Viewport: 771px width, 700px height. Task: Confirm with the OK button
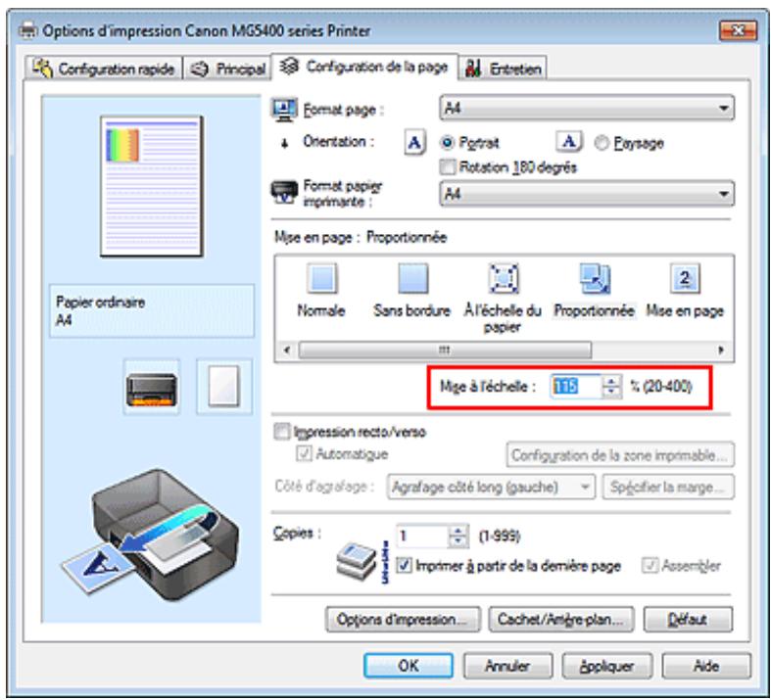click(409, 666)
